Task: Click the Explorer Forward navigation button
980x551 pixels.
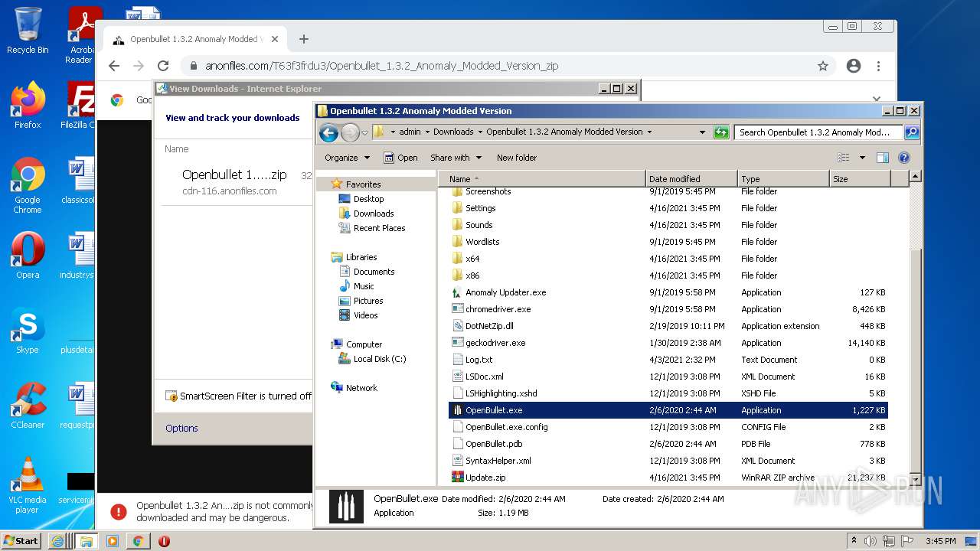Action: pyautogui.click(x=350, y=132)
